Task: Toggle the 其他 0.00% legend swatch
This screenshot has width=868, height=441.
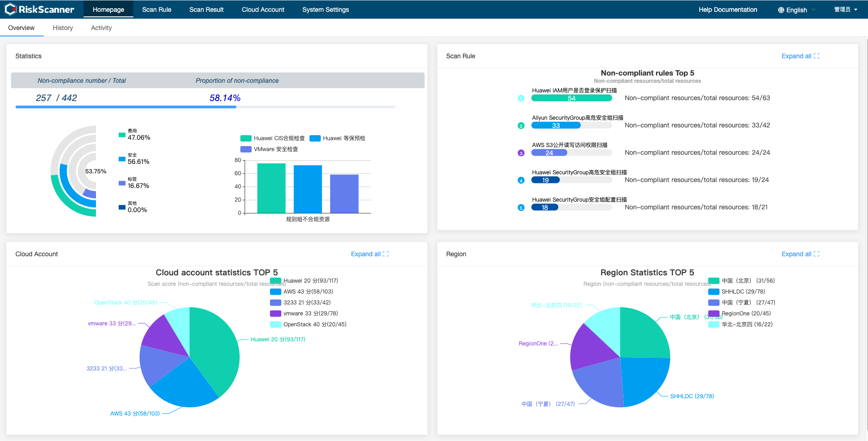Action: pos(122,207)
